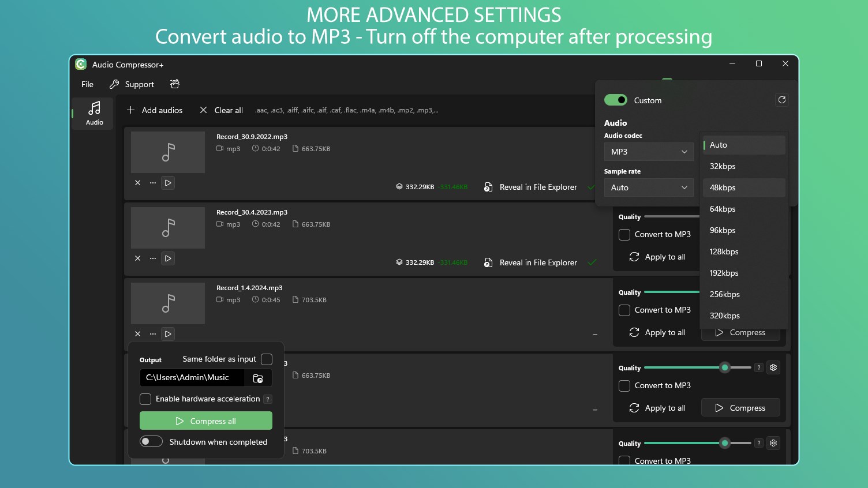Click the Audio Compressor+ app logo

(81, 64)
